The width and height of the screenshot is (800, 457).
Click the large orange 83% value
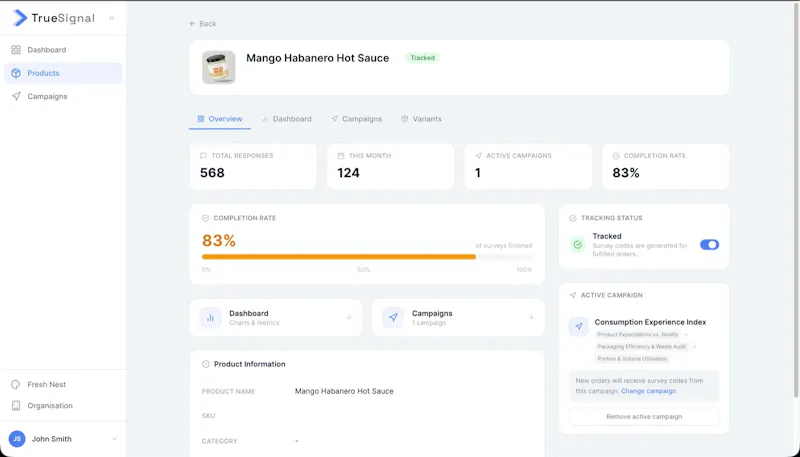(x=219, y=240)
